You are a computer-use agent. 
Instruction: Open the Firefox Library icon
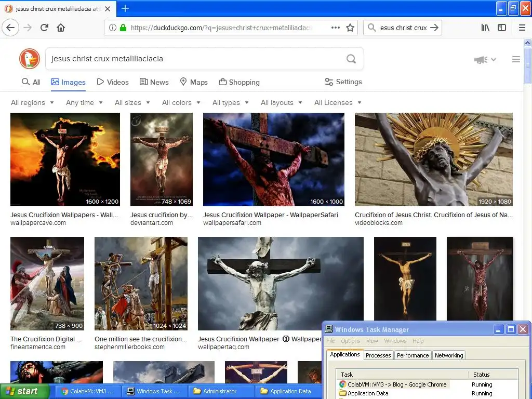485,28
